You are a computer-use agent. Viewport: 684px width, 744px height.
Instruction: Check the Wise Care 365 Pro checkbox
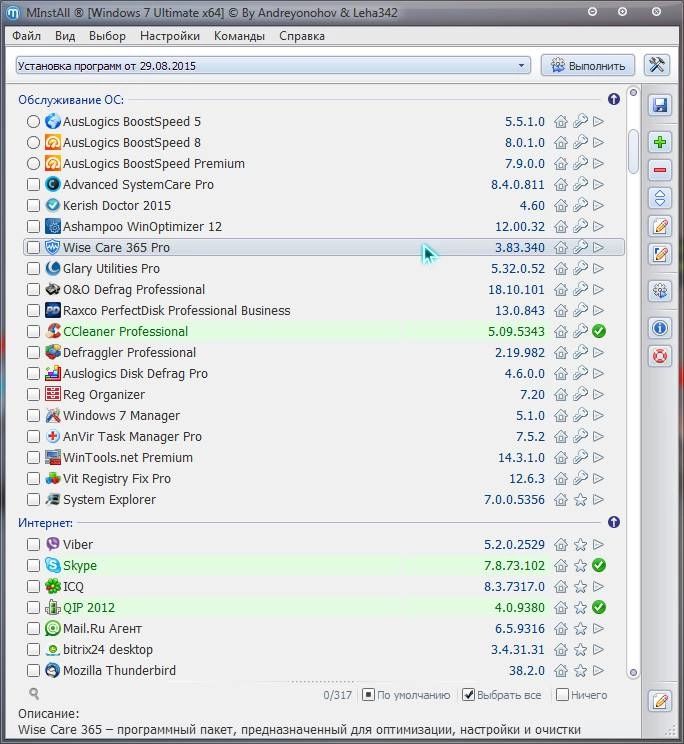[33, 247]
